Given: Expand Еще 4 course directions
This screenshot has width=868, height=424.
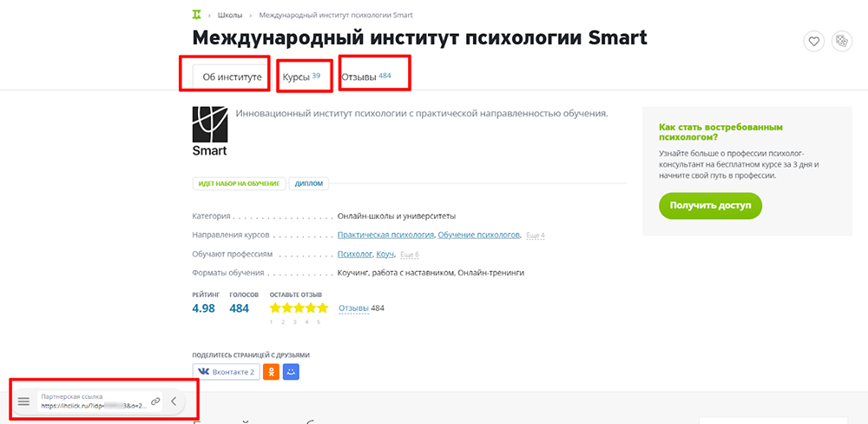Looking at the screenshot, I should point(536,235).
